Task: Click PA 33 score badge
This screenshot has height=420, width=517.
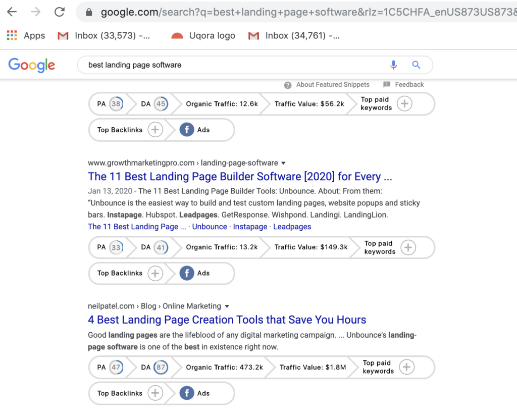Action: (x=116, y=247)
